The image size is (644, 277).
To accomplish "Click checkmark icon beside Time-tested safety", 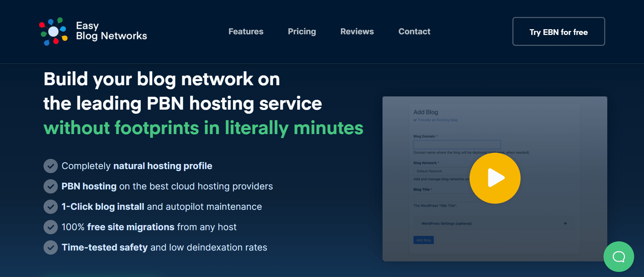I will tap(51, 247).
